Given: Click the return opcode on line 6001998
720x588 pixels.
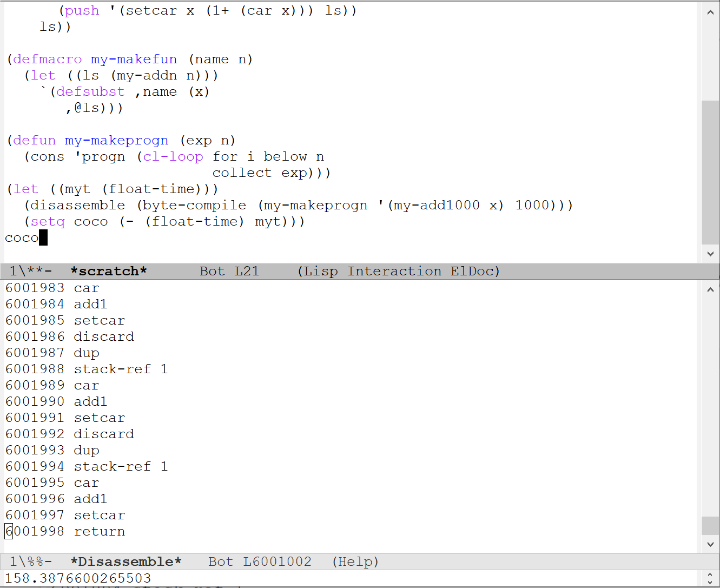Looking at the screenshot, I should coord(100,531).
